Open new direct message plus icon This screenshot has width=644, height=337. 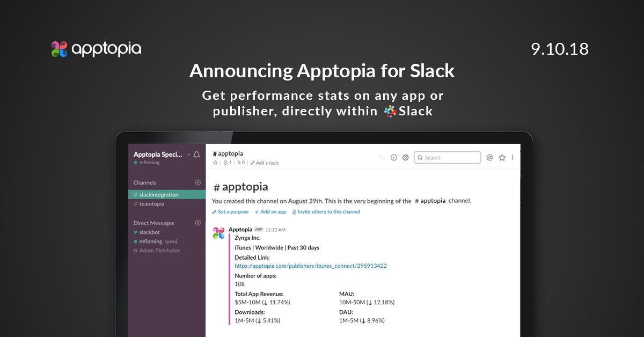198,223
